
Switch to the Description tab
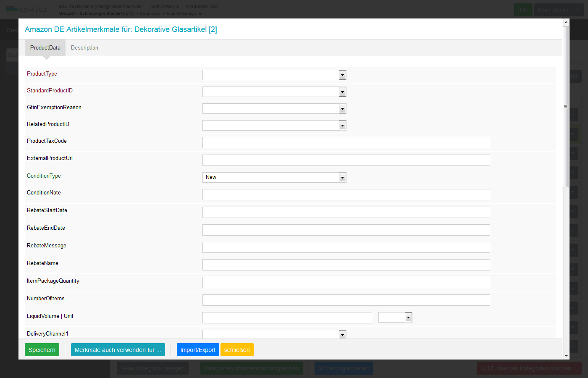(84, 48)
